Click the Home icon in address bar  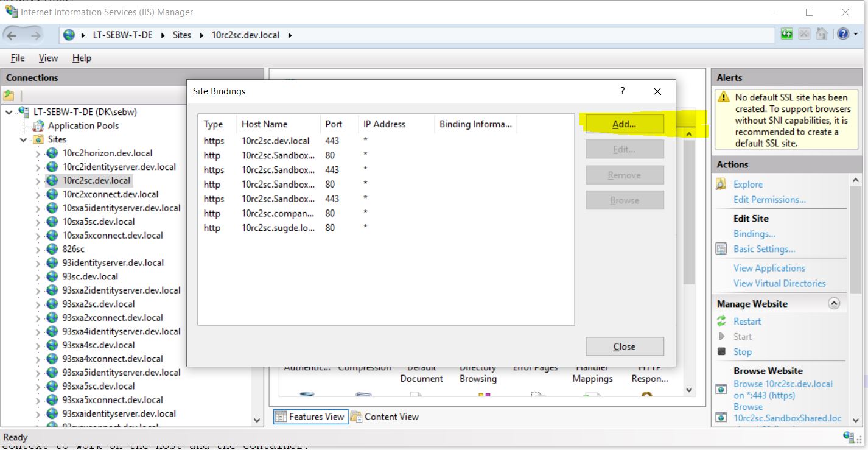822,34
